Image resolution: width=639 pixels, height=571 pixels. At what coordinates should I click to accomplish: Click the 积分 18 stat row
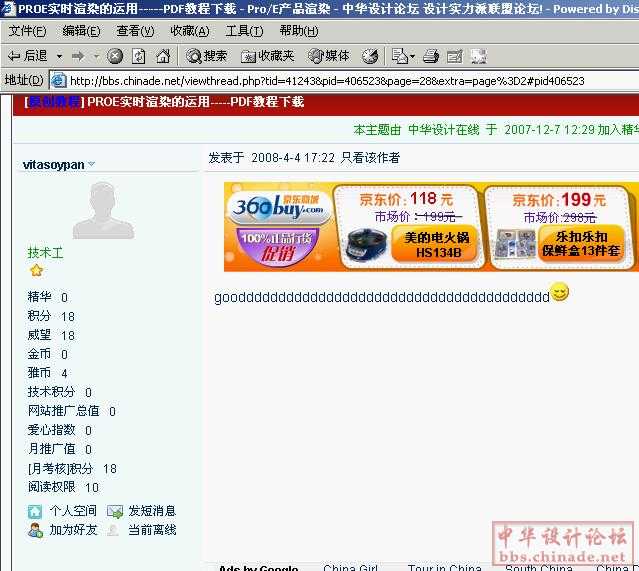click(51, 316)
